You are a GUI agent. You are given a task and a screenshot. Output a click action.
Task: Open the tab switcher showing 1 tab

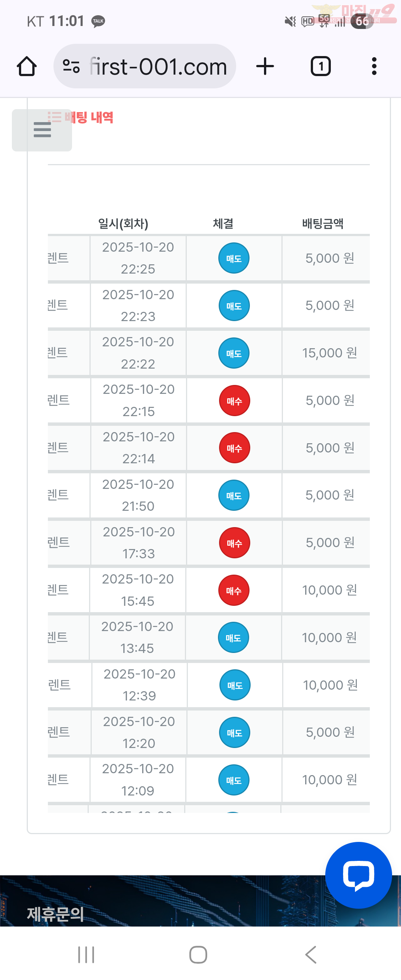[321, 66]
